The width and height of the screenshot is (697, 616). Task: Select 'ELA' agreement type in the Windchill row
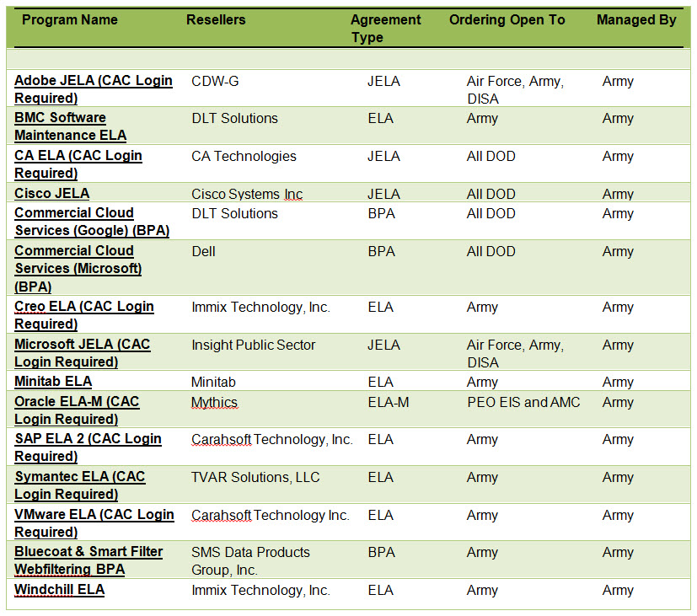tap(380, 590)
